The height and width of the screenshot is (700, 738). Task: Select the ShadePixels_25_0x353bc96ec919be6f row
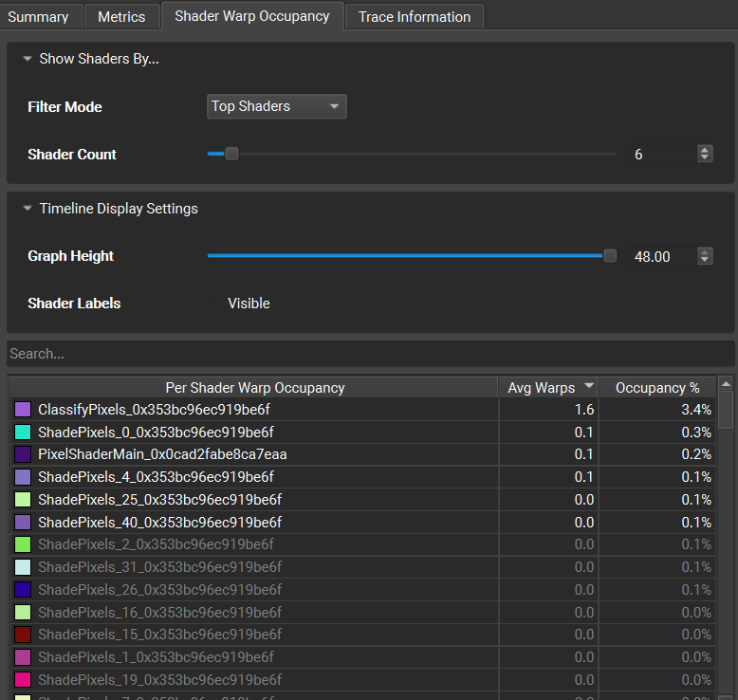coord(362,500)
